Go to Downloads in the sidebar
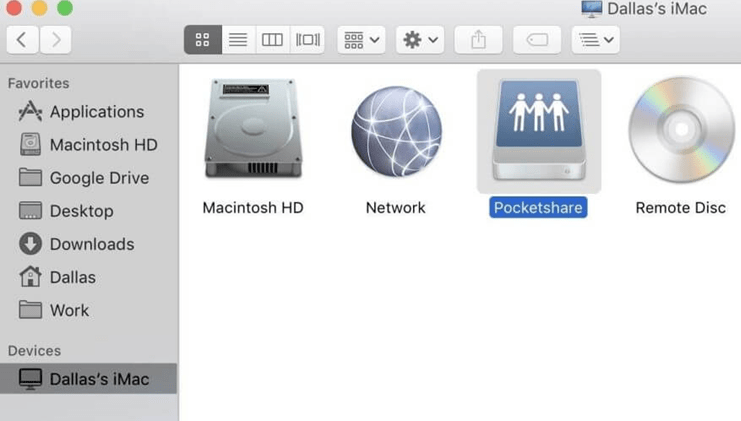The height and width of the screenshot is (421, 741). click(91, 244)
